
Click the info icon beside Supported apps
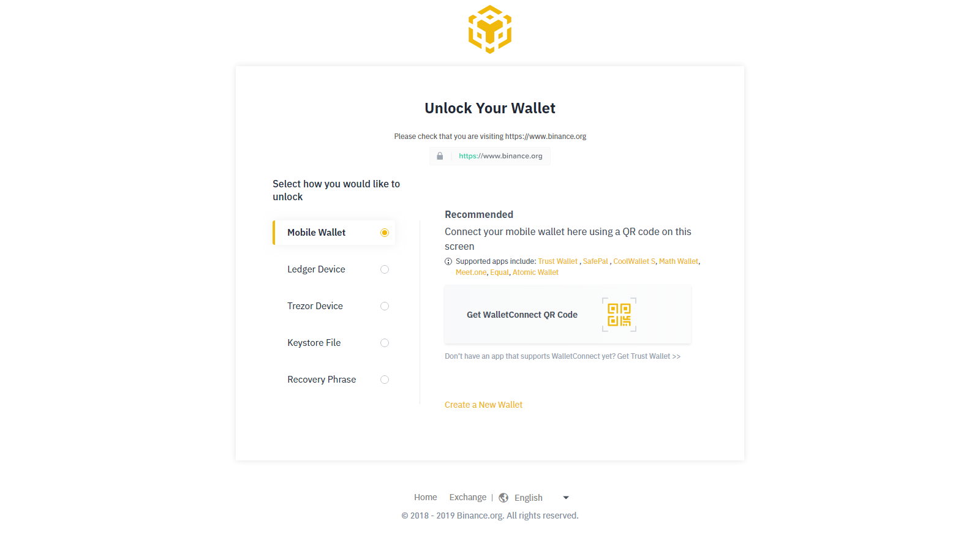(x=448, y=261)
